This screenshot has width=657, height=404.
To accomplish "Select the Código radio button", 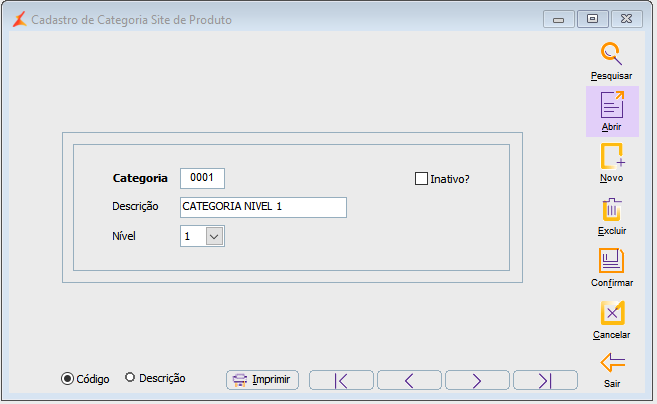I will [68, 379].
